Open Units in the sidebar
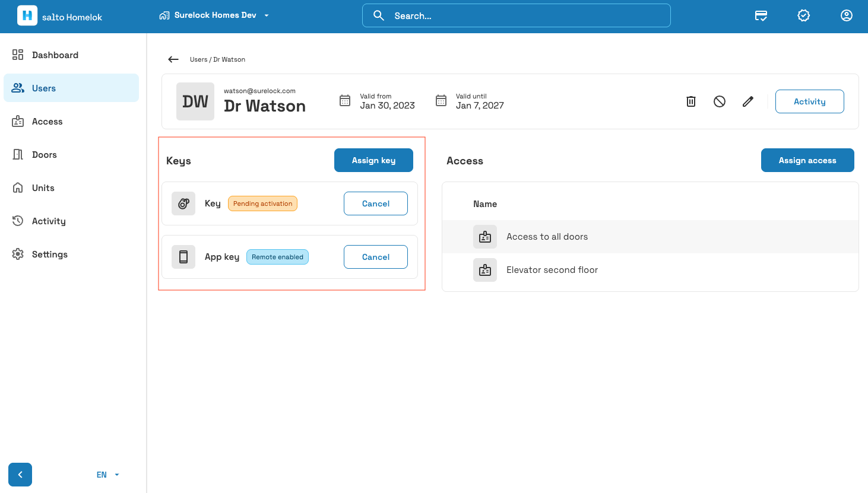Image resolution: width=868 pixels, height=493 pixels. coord(71,187)
